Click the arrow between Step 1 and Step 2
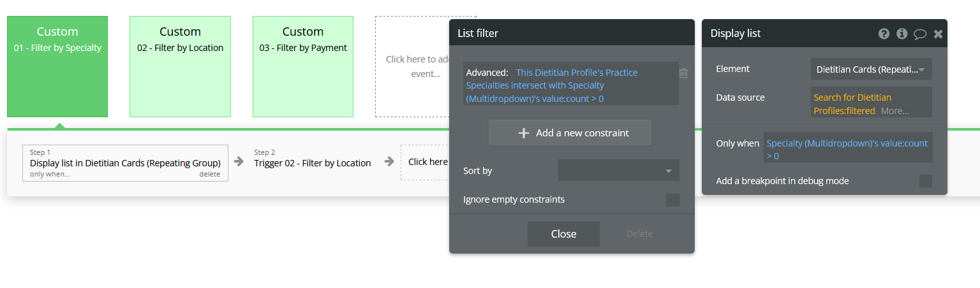Viewport: 980px width, 288px height. point(239,162)
